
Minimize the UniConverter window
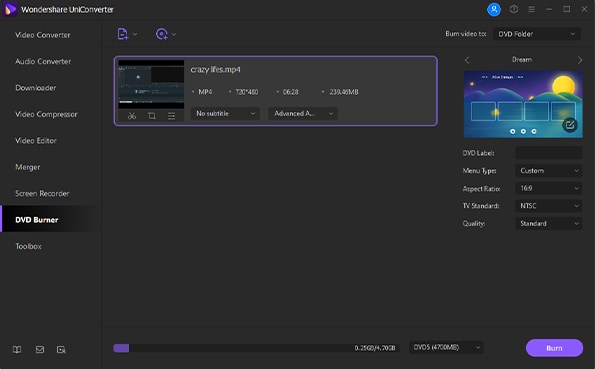click(549, 9)
